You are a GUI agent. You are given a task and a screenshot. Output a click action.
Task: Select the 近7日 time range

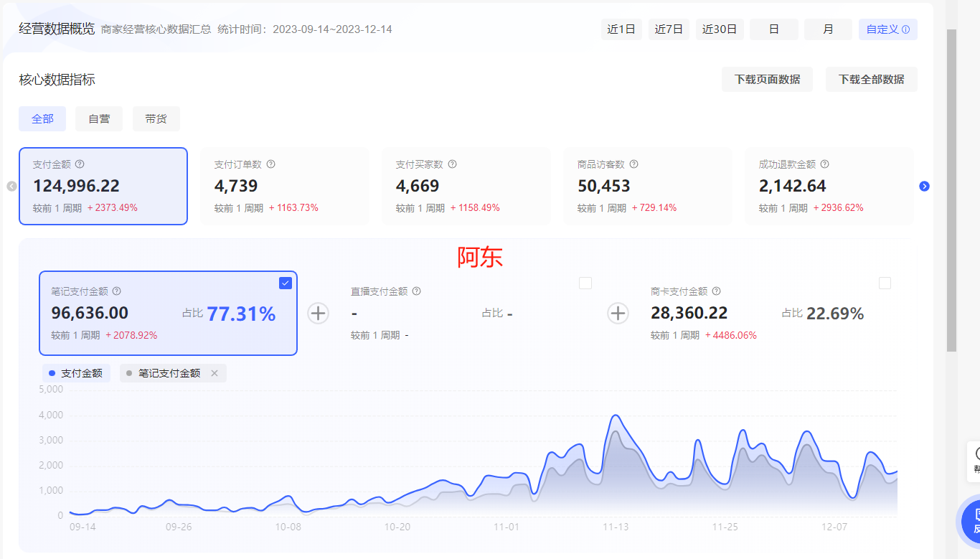click(x=669, y=29)
